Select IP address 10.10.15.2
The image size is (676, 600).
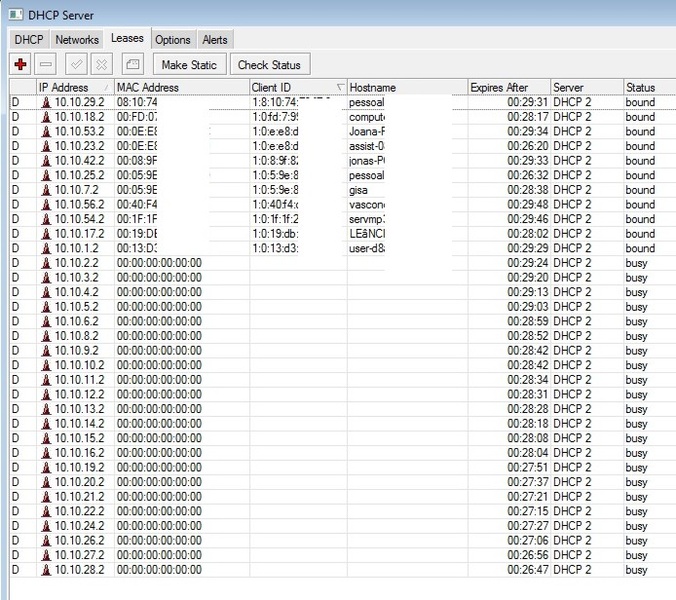click(79, 438)
